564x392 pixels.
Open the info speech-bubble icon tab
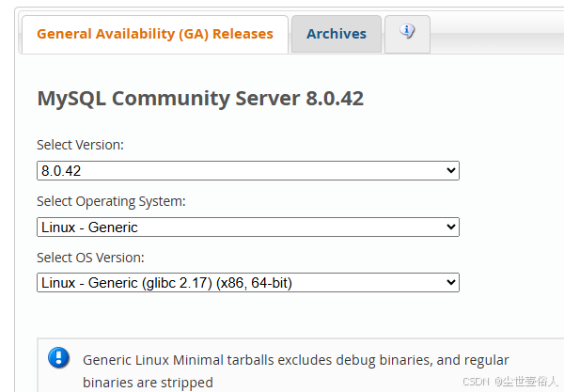click(x=407, y=34)
